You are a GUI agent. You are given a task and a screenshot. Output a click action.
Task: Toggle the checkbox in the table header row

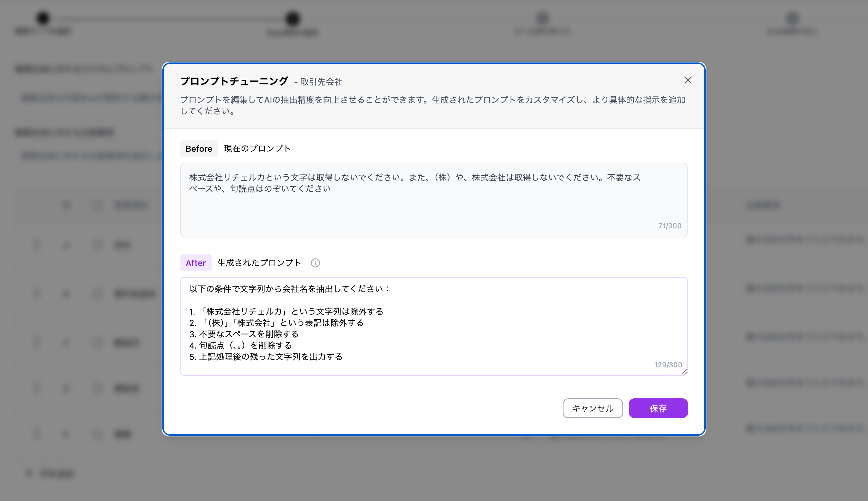pos(97,205)
